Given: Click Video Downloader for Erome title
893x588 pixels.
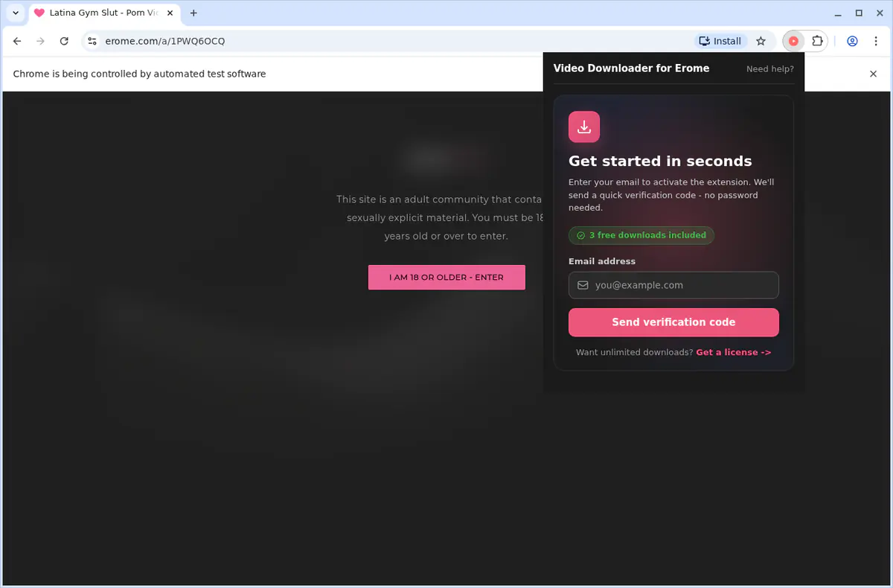Looking at the screenshot, I should pyautogui.click(x=631, y=68).
